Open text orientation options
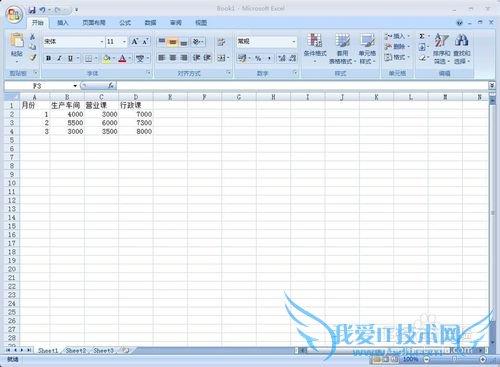Viewport: 500px width, 367px height. click(198, 42)
